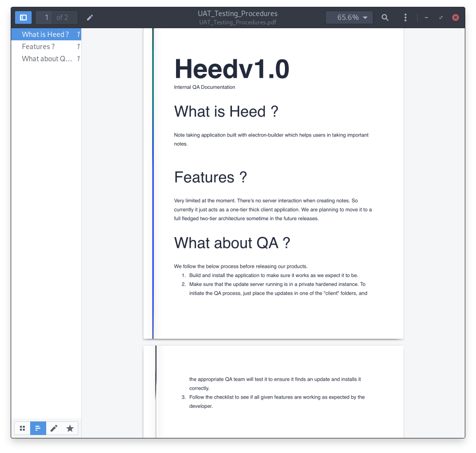Close the document viewer window
The height and width of the screenshot is (453, 476).
click(x=456, y=17)
